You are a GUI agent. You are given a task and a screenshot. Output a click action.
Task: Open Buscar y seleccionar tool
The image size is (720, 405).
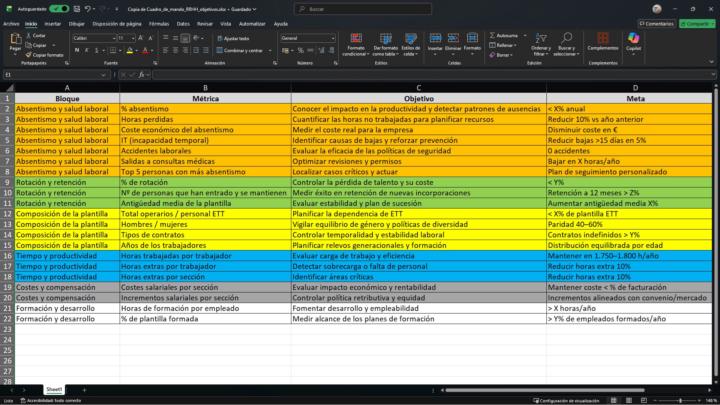point(566,44)
